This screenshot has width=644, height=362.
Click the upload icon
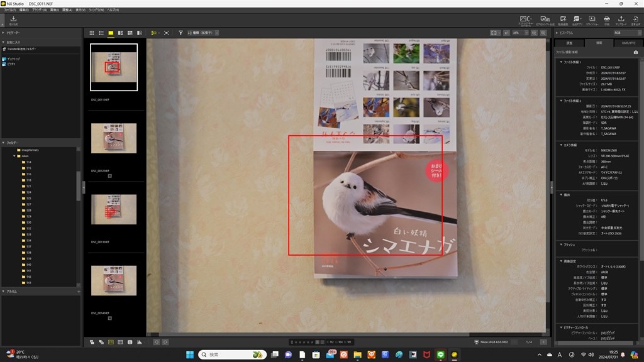[621, 21]
